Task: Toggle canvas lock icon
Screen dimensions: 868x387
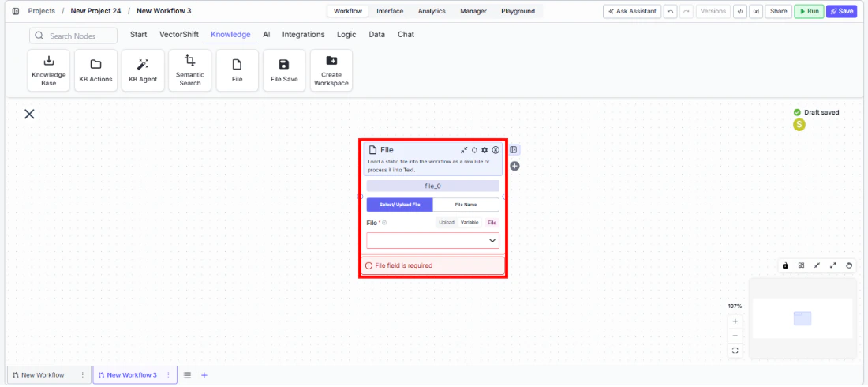Action: tap(785, 265)
